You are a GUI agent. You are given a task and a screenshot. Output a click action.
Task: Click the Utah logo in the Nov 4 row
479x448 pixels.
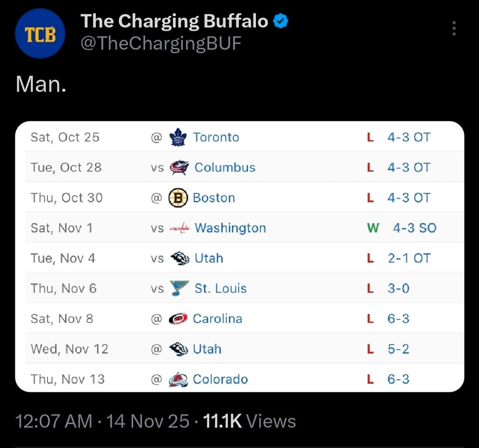click(x=180, y=258)
